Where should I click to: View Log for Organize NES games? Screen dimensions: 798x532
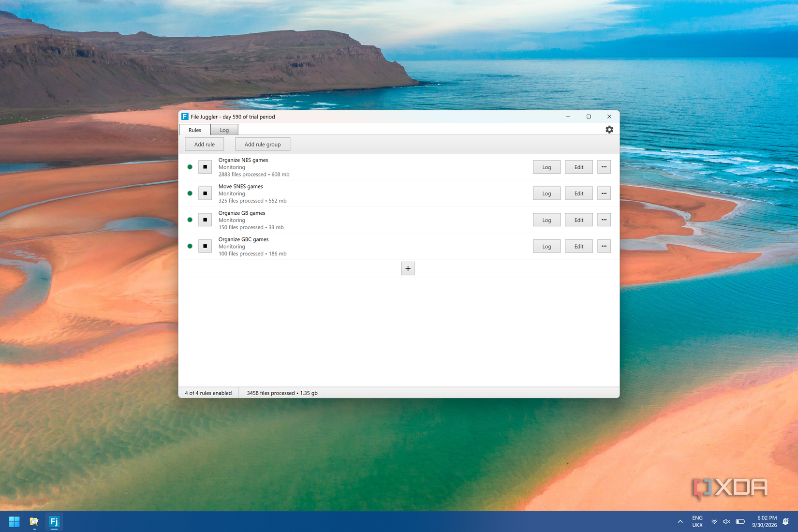tap(547, 167)
